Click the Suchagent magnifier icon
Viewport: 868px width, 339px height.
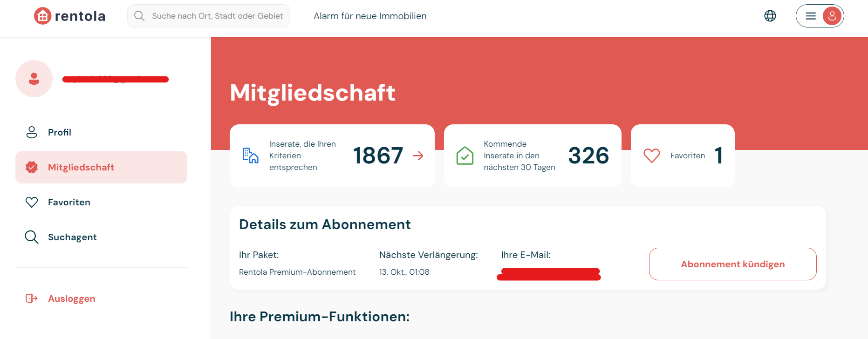pyautogui.click(x=32, y=237)
